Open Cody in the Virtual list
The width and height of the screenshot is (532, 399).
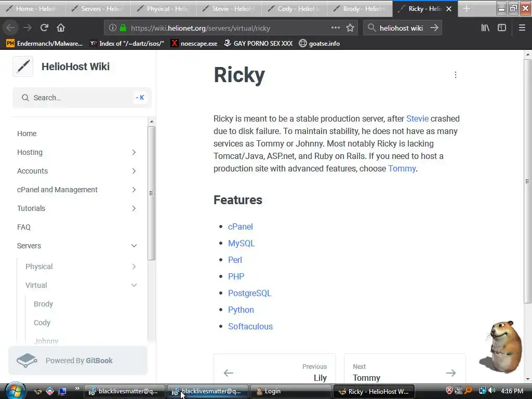pyautogui.click(x=42, y=323)
